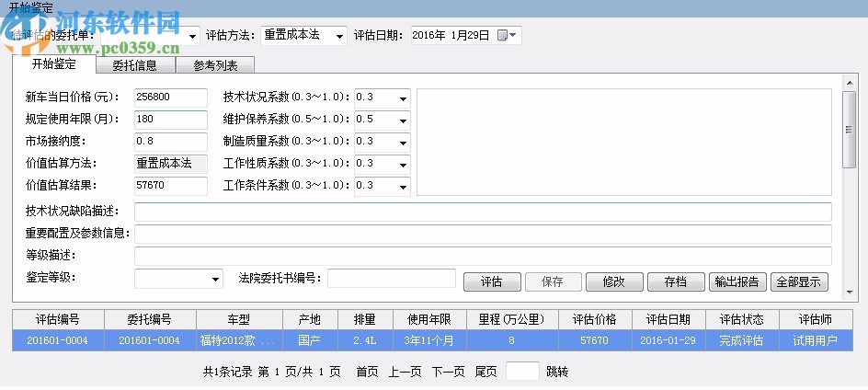Open the 鉴定等级 dropdown
Image resolution: width=868 pixels, height=390 pixels.
coord(216,280)
